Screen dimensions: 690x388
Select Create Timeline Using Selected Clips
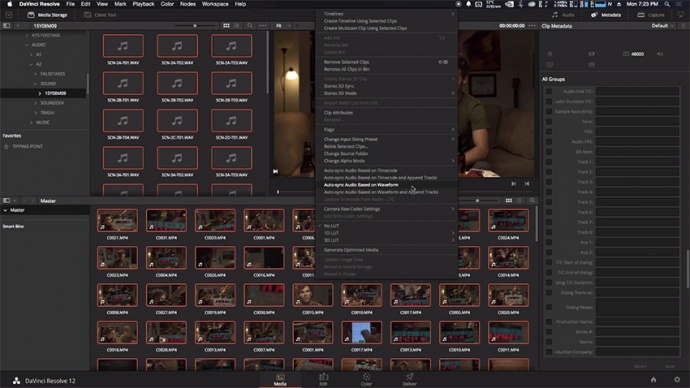click(x=386, y=21)
